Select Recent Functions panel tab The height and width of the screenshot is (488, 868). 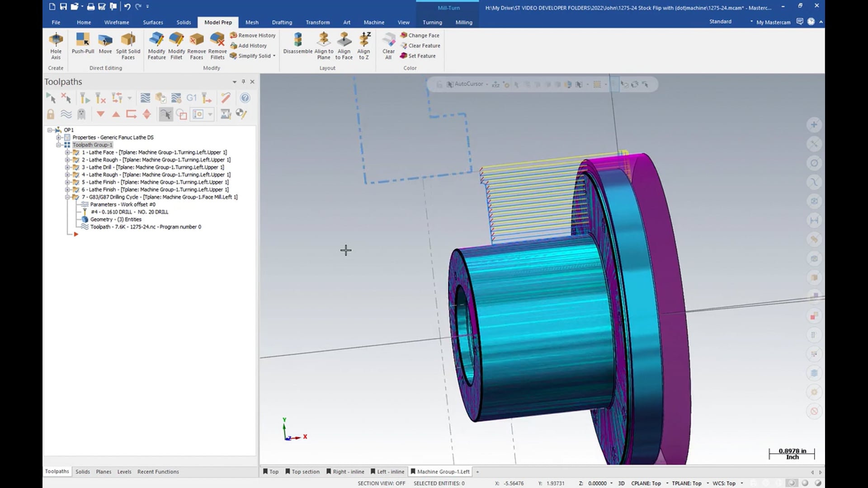coord(157,471)
